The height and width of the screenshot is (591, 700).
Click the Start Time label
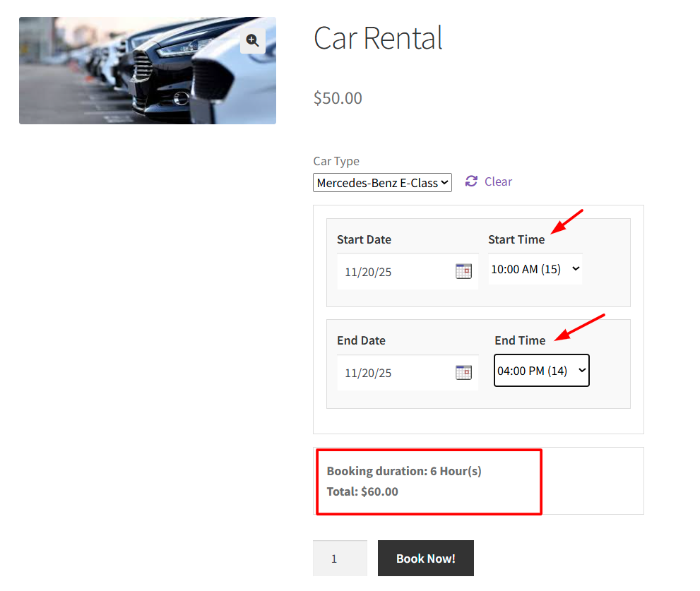pos(516,239)
